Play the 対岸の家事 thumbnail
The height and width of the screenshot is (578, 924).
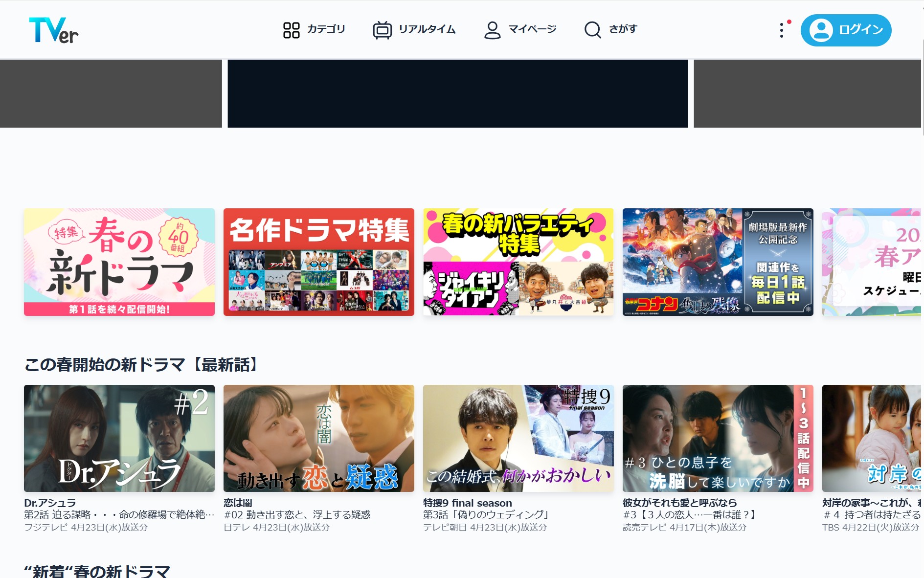pos(872,438)
